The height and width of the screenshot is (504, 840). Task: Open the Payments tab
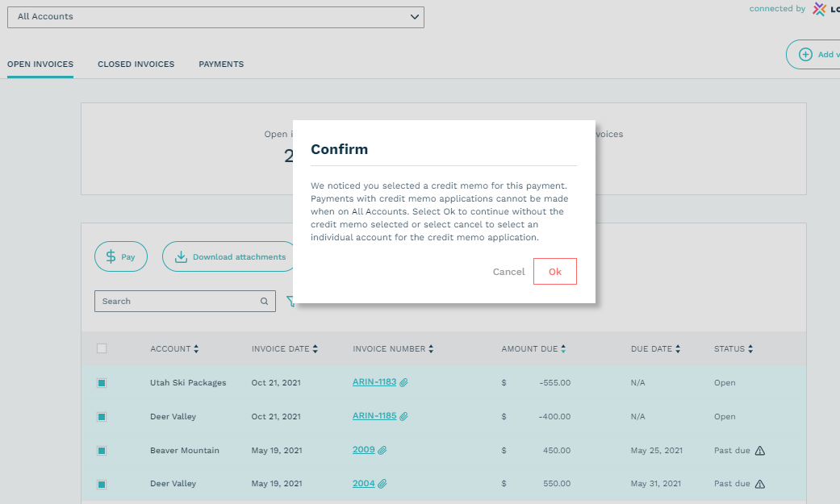[221, 65]
